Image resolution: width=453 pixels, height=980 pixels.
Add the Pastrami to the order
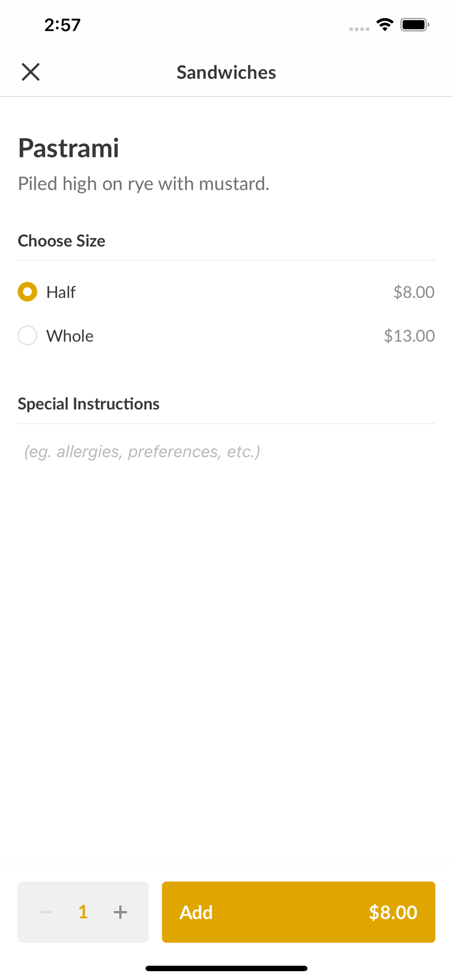coord(299,912)
